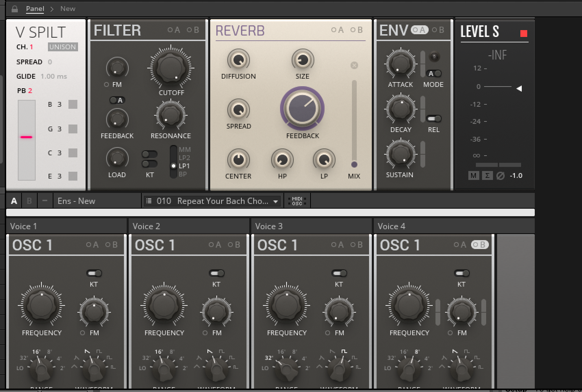The height and width of the screenshot is (392, 582).
Task: Toggle the ENV REL switch
Action: [434, 119]
